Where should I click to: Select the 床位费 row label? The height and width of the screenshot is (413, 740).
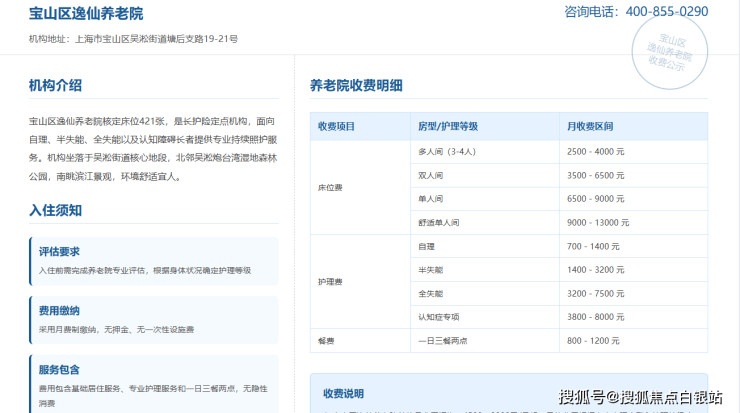(x=330, y=187)
